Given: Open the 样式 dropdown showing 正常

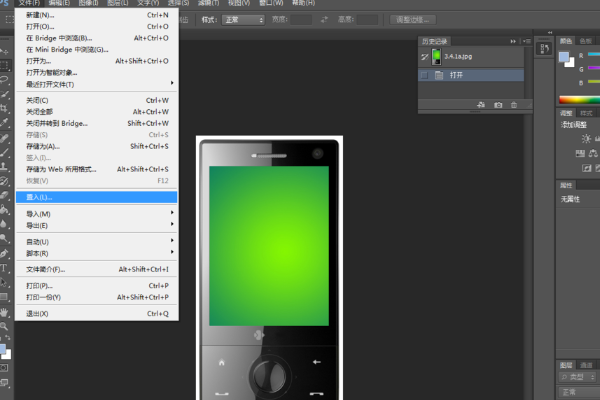Looking at the screenshot, I should (243, 20).
